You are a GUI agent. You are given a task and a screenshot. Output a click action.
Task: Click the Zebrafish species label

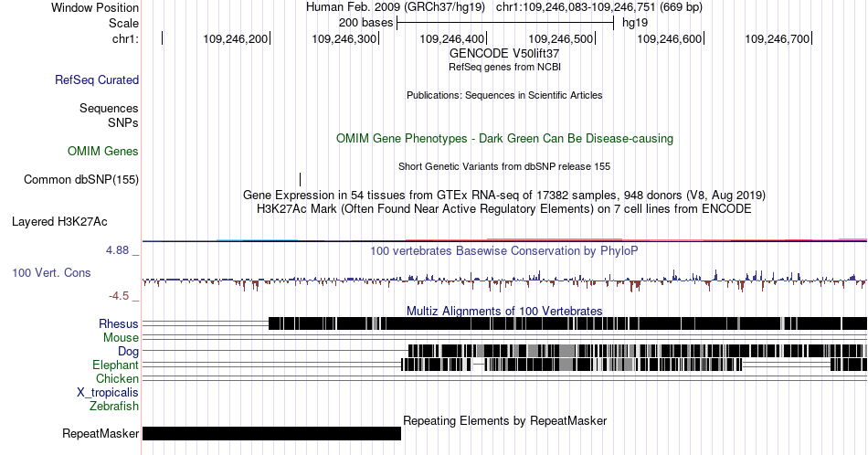(114, 406)
